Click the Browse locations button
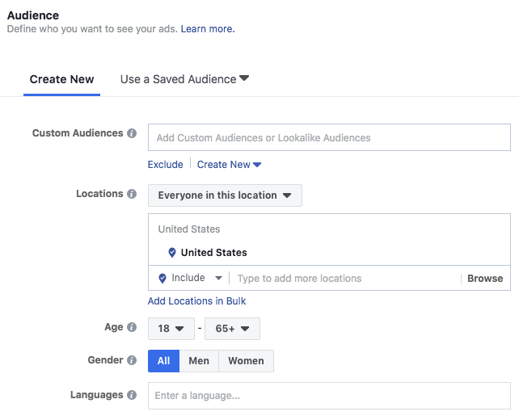This screenshot has width=519, height=420. coord(485,279)
